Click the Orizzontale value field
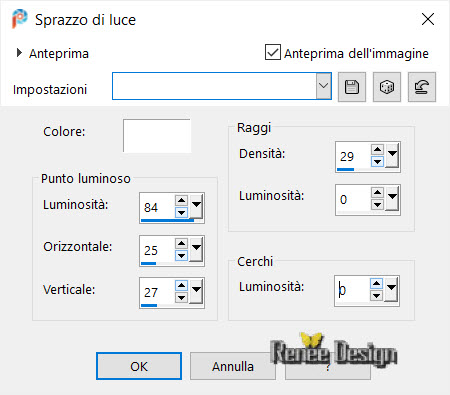This screenshot has height=395, width=450. click(x=157, y=250)
